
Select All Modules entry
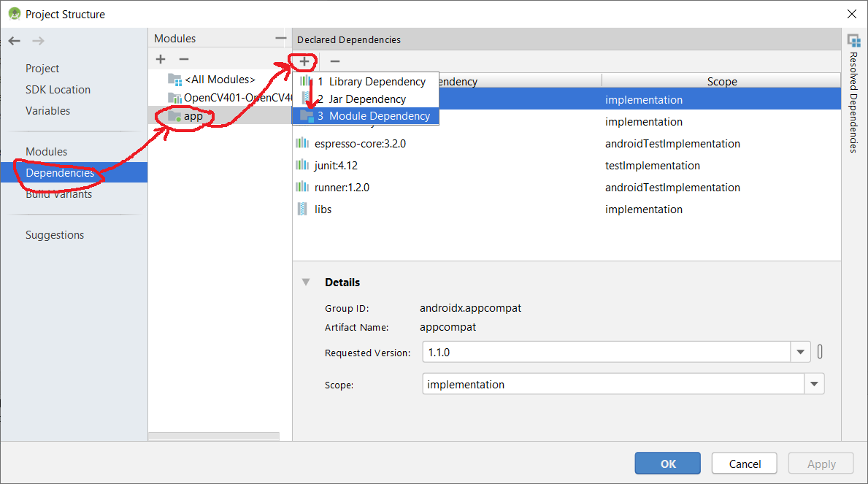click(x=219, y=79)
